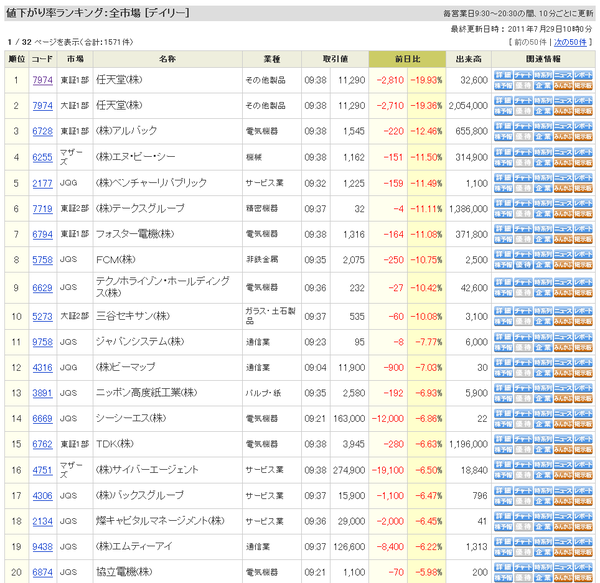Open チャート button for ビーマップ row
The height and width of the screenshot is (583, 600).
(x=523, y=363)
